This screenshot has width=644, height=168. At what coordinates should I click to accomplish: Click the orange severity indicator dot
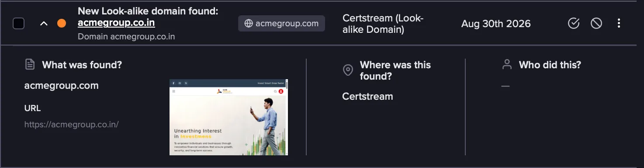click(x=62, y=24)
